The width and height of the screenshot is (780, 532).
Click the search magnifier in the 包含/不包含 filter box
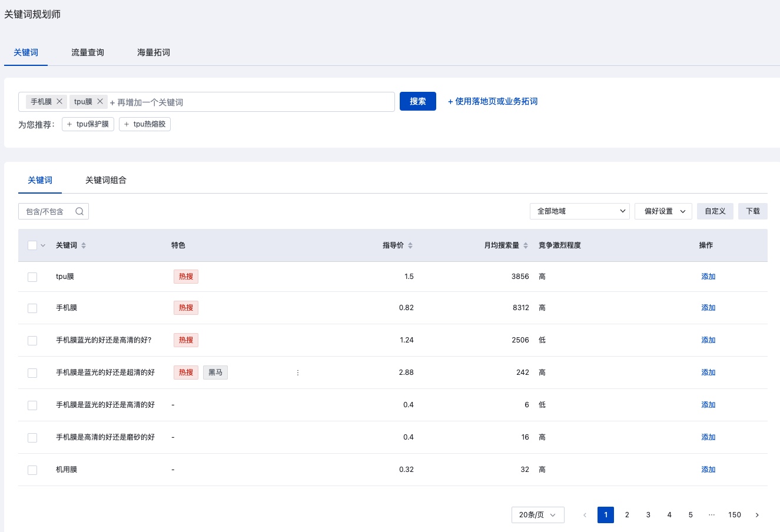tap(79, 211)
